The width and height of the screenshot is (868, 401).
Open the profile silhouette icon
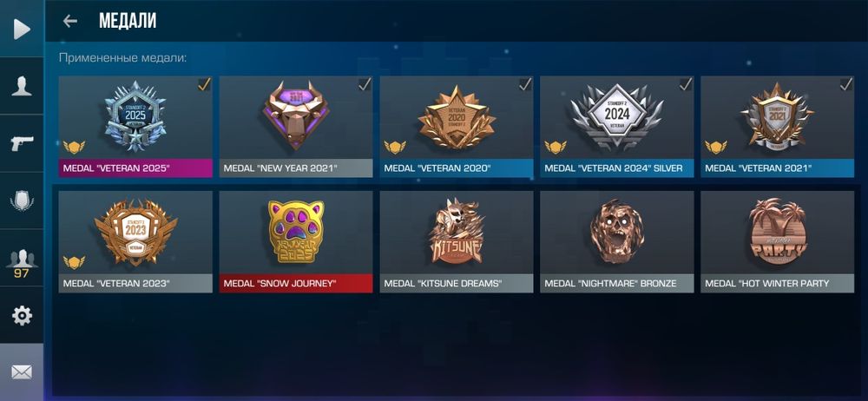(22, 86)
